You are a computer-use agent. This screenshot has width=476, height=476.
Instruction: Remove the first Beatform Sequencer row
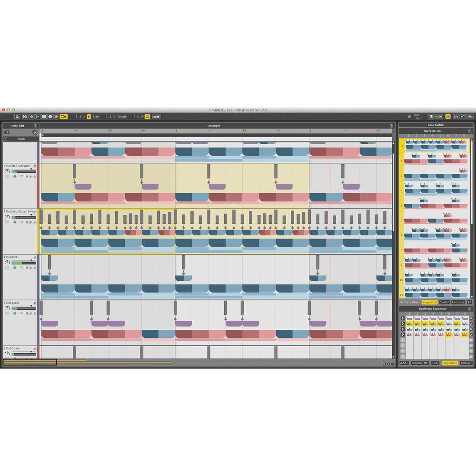[x=471, y=318]
